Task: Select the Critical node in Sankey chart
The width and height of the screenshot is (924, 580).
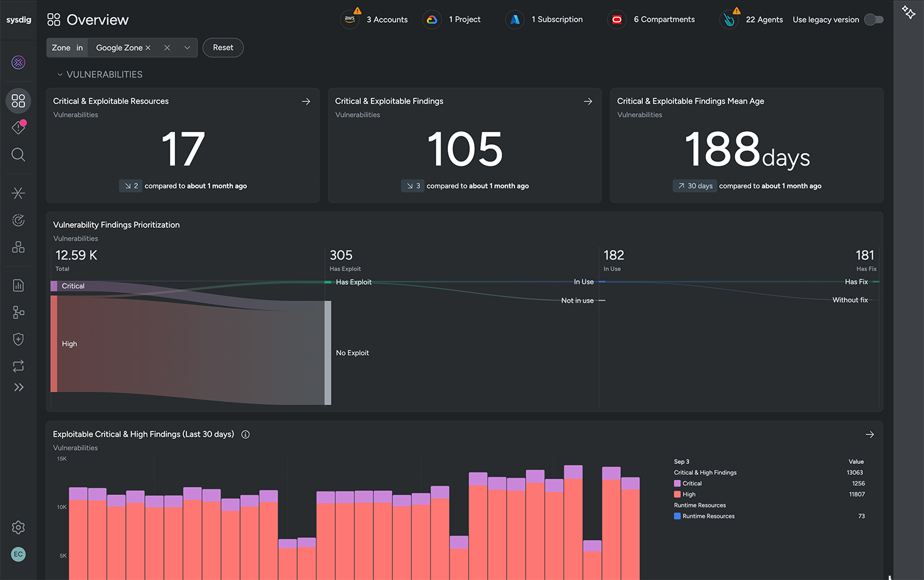Action: (x=54, y=286)
